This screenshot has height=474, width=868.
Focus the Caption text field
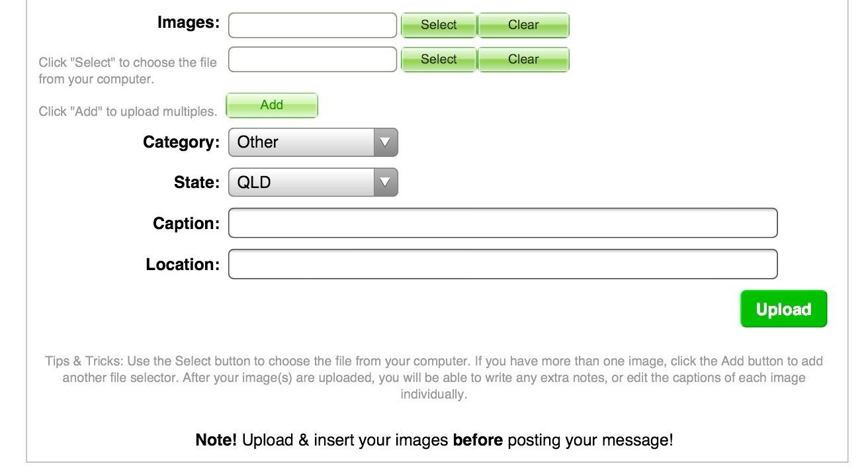pyautogui.click(x=503, y=223)
